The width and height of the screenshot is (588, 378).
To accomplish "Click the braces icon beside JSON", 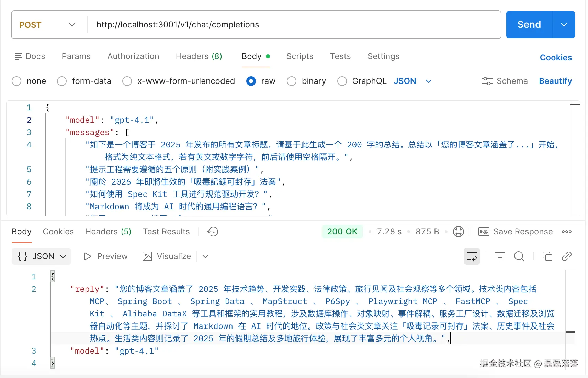I will pos(23,256).
